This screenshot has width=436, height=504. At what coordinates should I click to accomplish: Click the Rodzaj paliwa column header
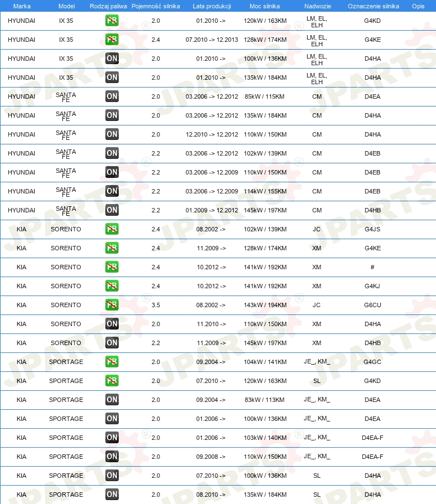108,6
